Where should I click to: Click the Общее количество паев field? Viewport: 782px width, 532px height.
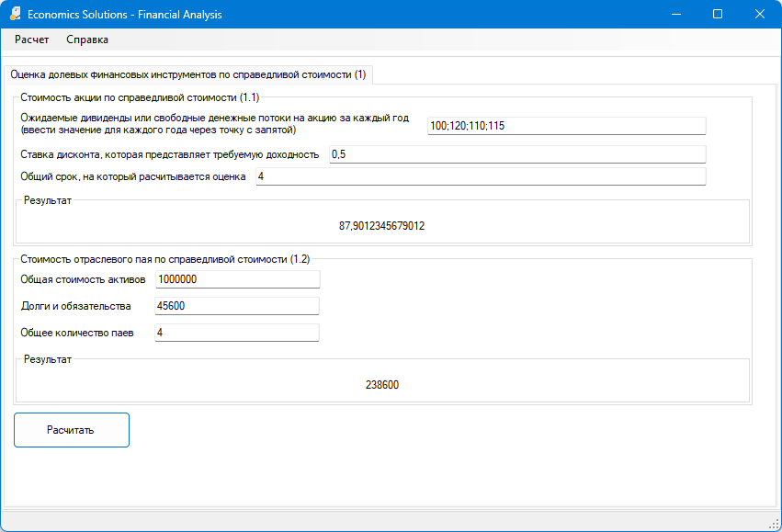(237, 333)
